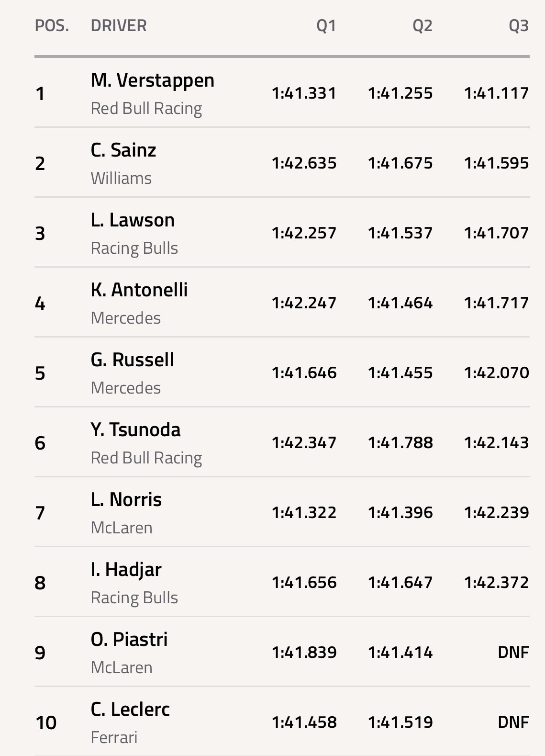Click the POS. column header
The width and height of the screenshot is (545, 756).
(52, 26)
